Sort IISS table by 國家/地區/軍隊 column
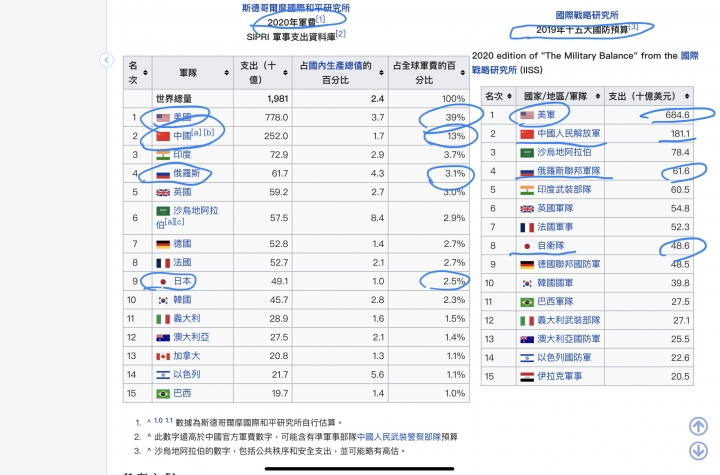Screen dimensions: 720x475 pos(597,96)
